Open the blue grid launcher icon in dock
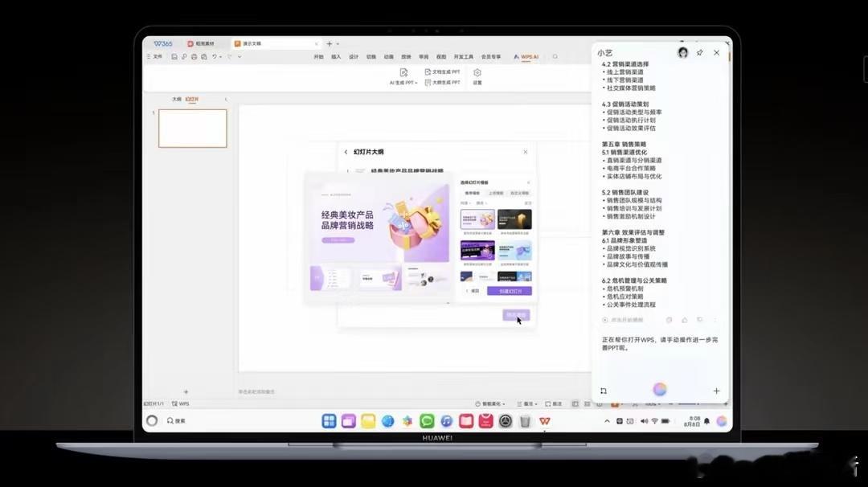This screenshot has width=868, height=487. [329, 421]
